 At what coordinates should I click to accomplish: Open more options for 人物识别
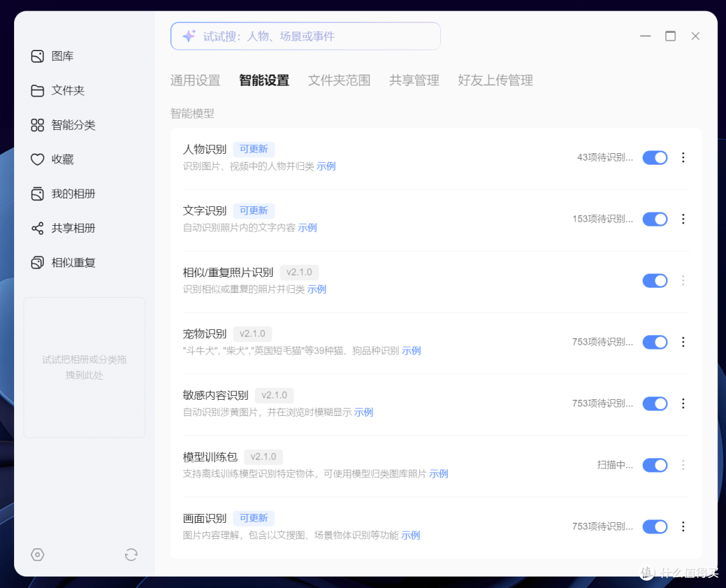683,157
